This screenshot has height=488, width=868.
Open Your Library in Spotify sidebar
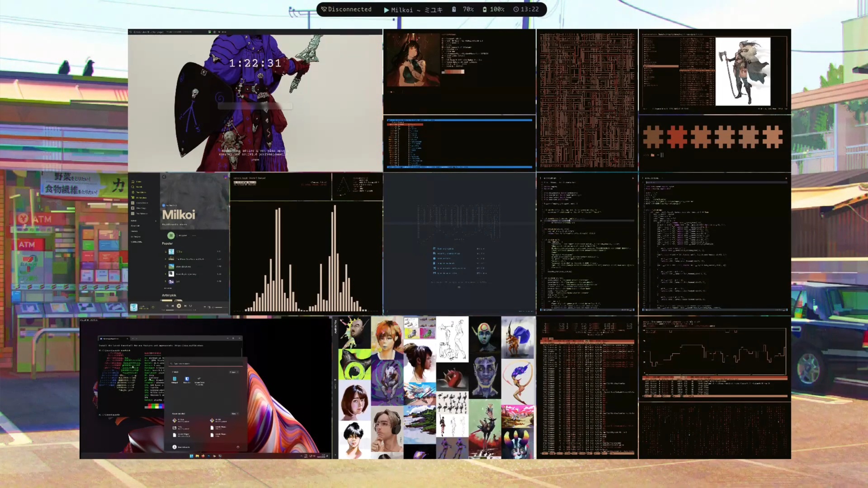click(133, 192)
